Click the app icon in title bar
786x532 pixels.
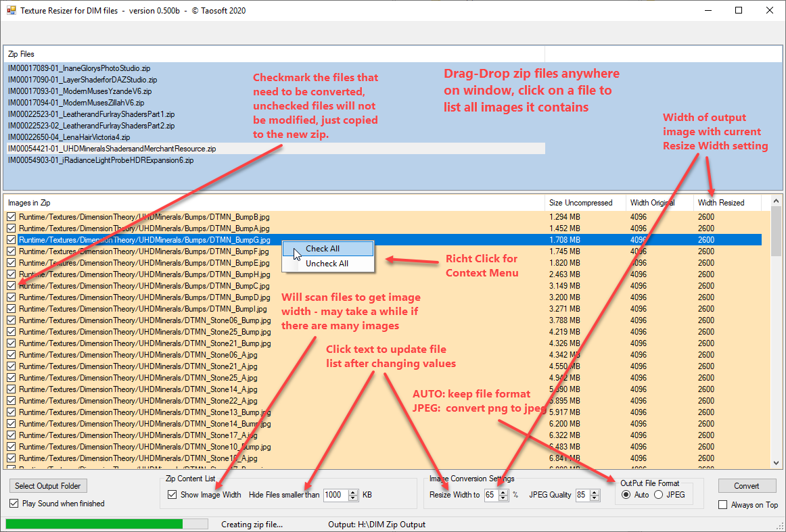(x=11, y=10)
